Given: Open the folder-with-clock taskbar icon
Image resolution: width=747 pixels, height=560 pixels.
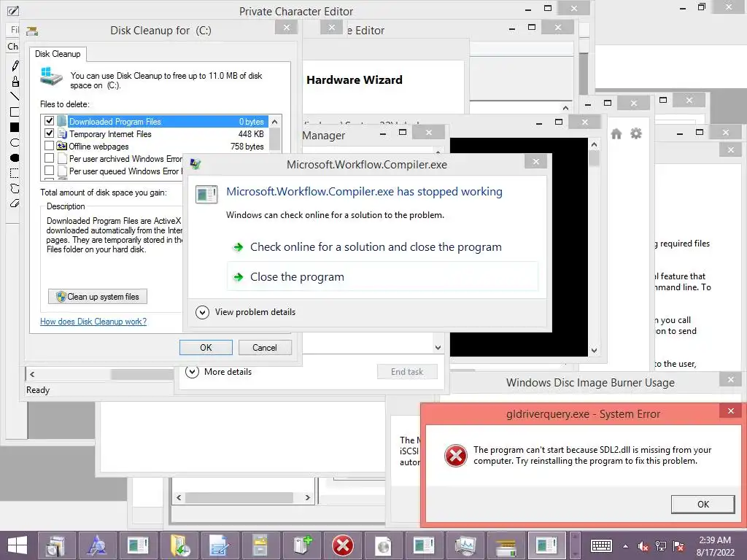Looking at the screenshot, I should tap(179, 545).
